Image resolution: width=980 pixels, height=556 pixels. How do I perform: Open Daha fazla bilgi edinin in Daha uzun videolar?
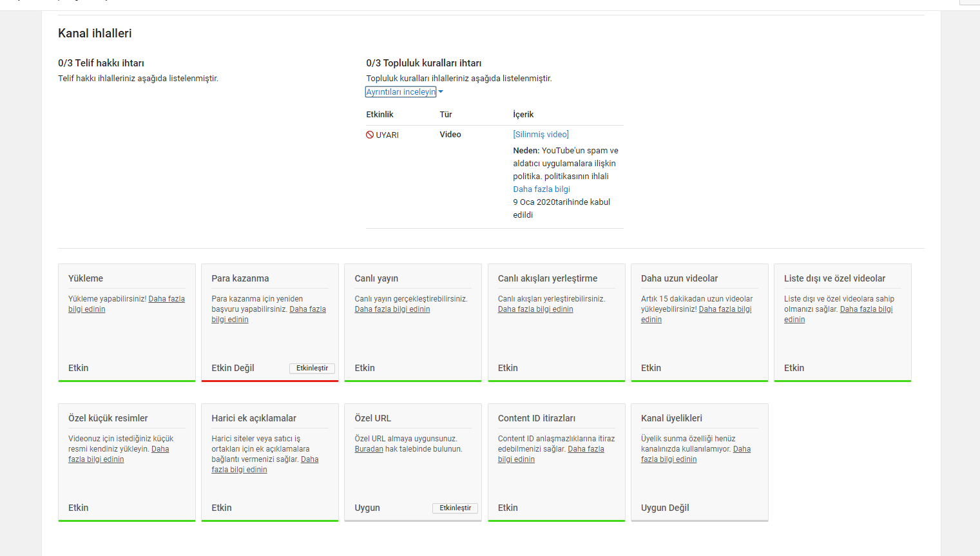point(697,314)
